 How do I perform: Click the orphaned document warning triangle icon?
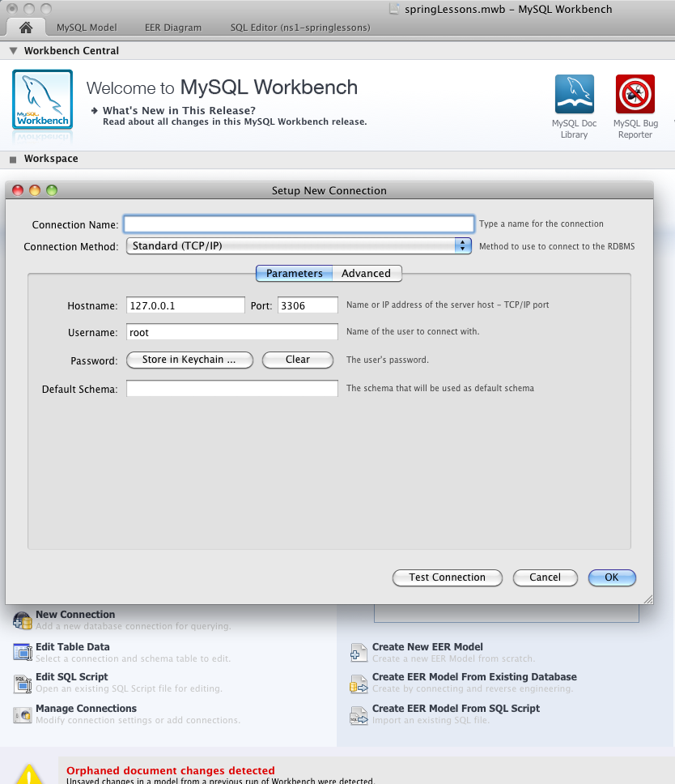click(29, 774)
